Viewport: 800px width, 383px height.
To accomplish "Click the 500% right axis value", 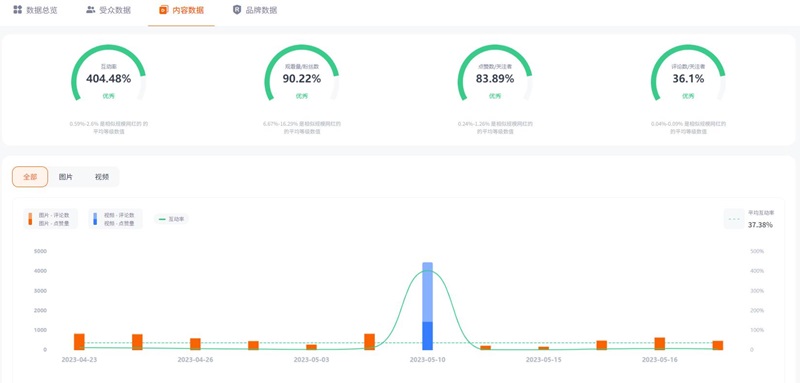I will point(757,251).
